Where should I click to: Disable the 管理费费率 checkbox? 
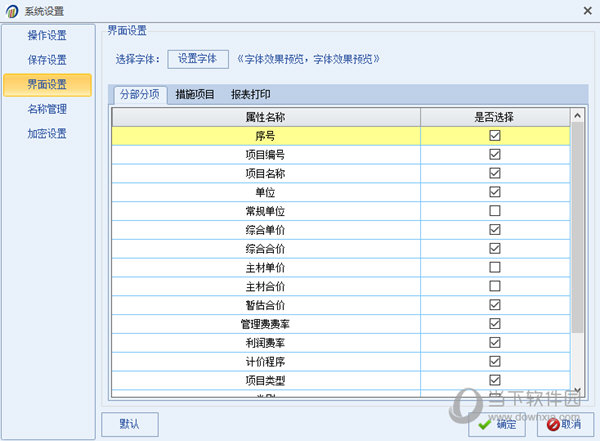point(494,324)
